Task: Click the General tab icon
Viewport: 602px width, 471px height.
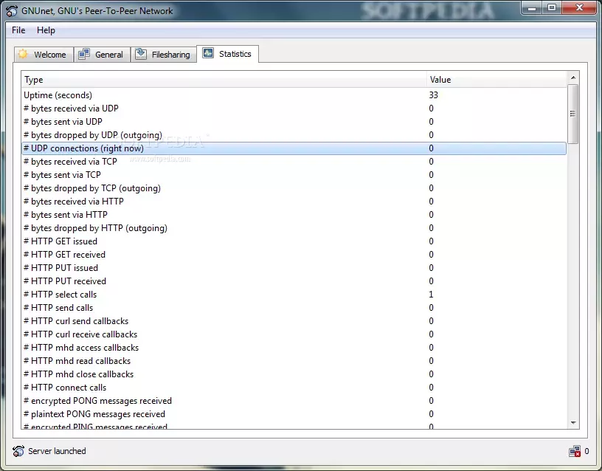Action: 84,54
